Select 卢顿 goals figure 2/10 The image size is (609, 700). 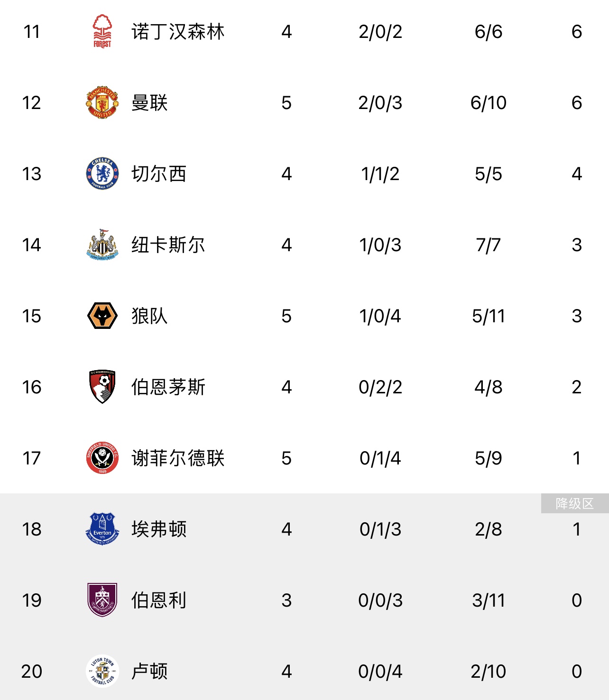[x=488, y=672]
